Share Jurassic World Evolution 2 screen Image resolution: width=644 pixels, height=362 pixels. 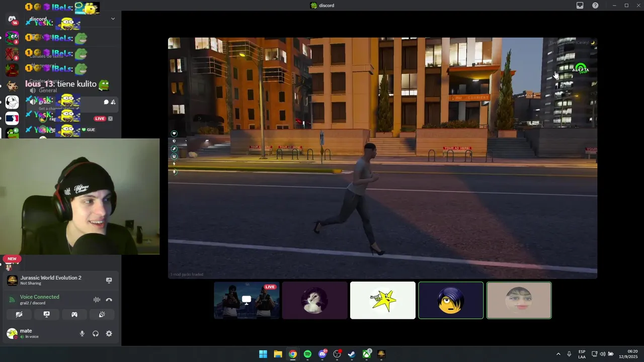109,280
